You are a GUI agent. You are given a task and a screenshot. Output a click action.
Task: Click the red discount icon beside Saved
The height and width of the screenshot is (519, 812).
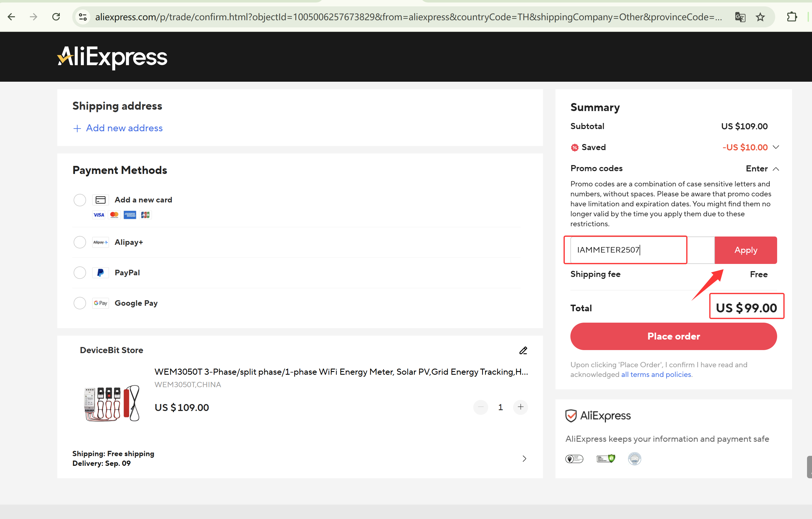[x=575, y=147]
